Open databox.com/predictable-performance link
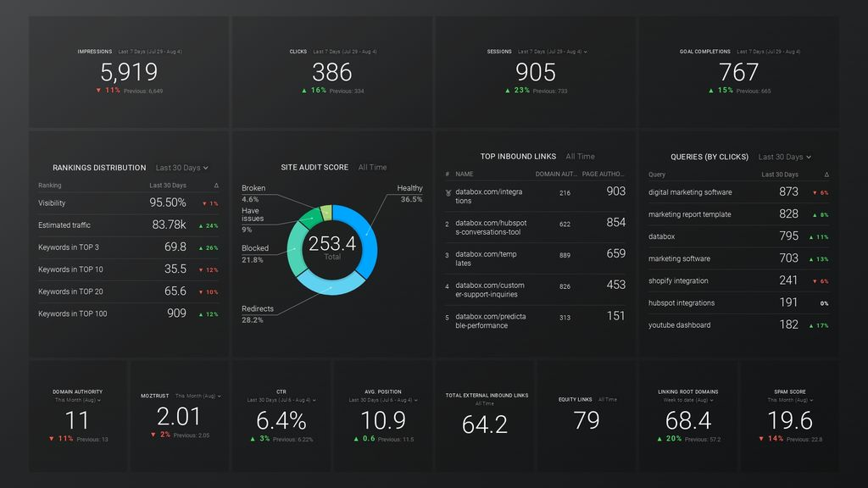Image resolution: width=868 pixels, height=488 pixels. tap(491, 321)
